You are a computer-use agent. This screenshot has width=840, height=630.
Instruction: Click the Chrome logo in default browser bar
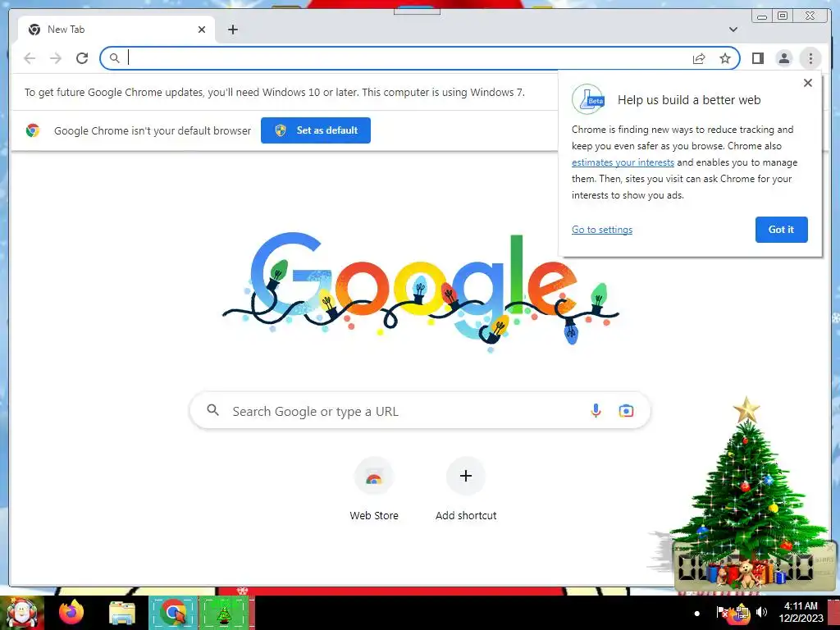(x=33, y=130)
